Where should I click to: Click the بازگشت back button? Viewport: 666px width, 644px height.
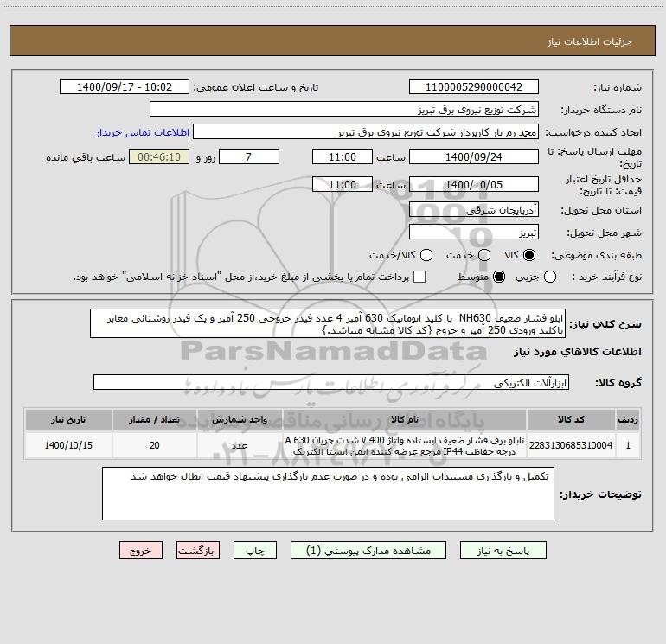point(198,551)
